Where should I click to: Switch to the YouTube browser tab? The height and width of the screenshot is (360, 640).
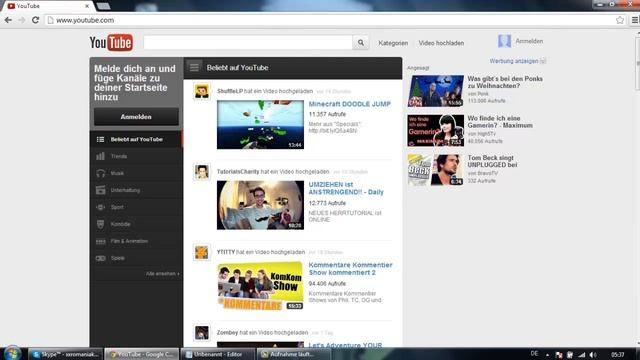47,6
